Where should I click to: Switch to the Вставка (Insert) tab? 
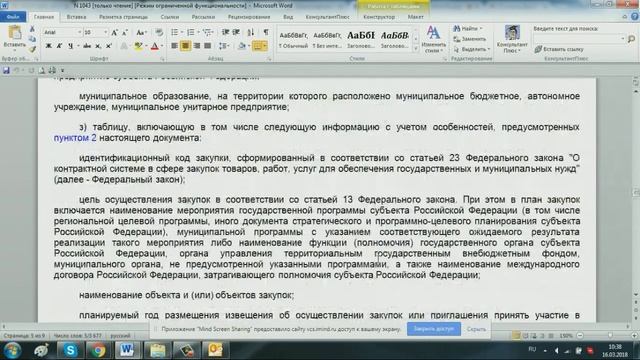pos(76,17)
